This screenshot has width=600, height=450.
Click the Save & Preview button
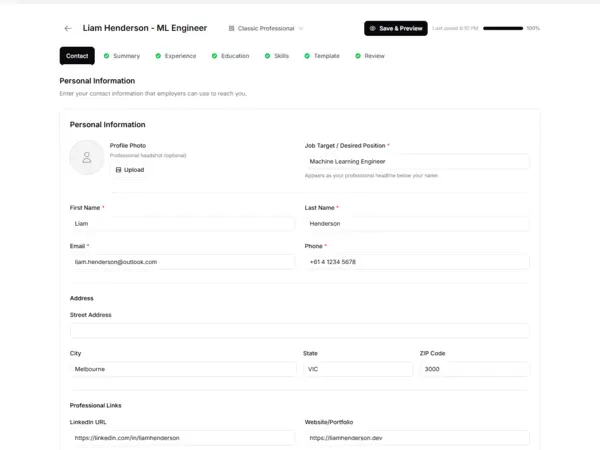tap(396, 28)
